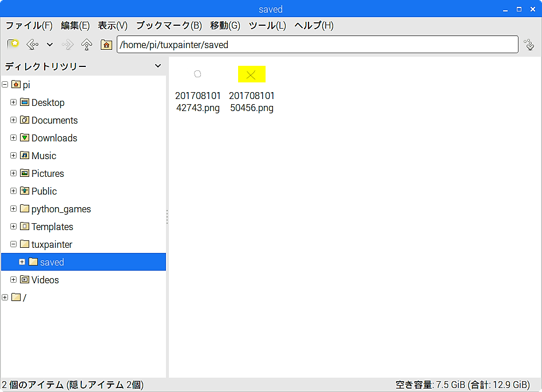Select the root / folder icon
The image size is (542, 392).
click(x=16, y=297)
